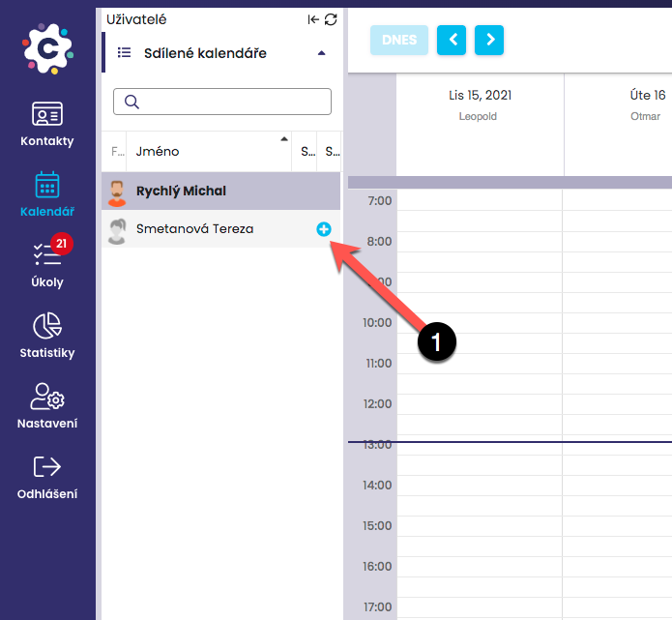Collapse the Uživatelé panel with the arrow icon
672x620 pixels.
click(x=313, y=19)
